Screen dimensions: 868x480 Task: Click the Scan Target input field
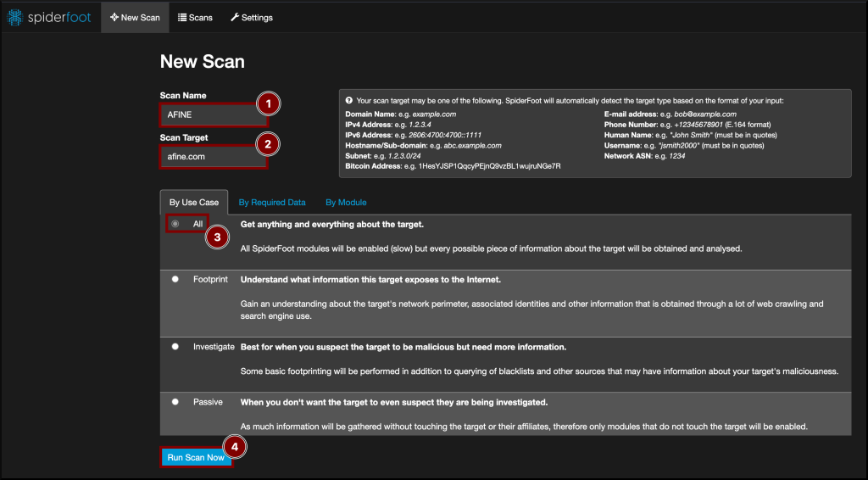click(x=214, y=157)
